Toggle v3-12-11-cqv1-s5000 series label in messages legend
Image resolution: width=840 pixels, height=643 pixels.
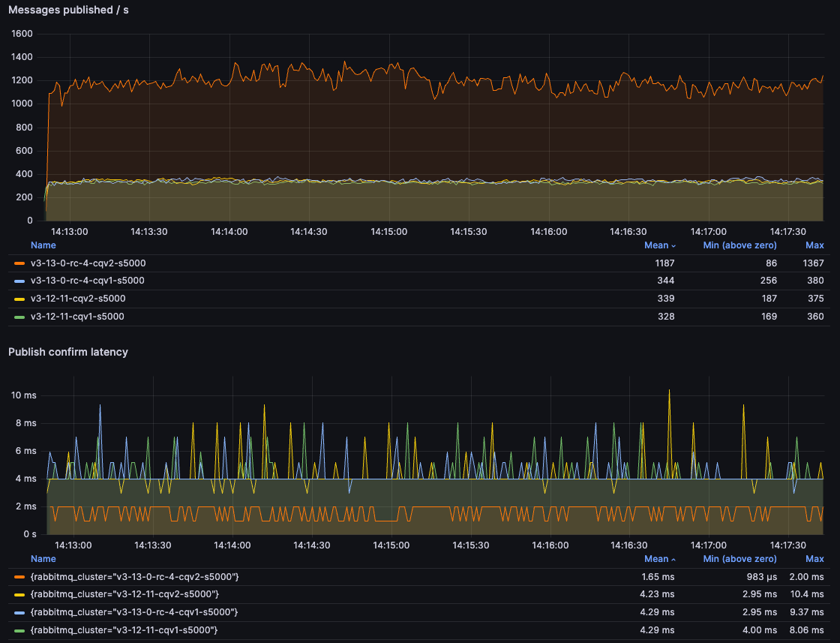[x=77, y=317]
